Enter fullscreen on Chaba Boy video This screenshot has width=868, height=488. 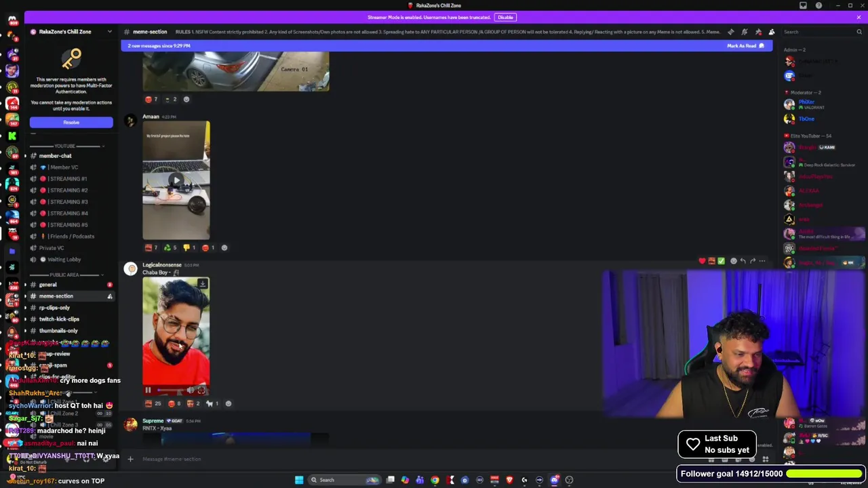201,390
